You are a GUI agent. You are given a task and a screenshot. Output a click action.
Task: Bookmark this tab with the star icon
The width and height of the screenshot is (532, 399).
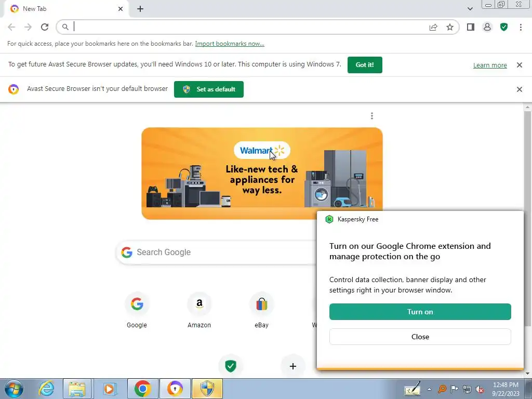[450, 27]
